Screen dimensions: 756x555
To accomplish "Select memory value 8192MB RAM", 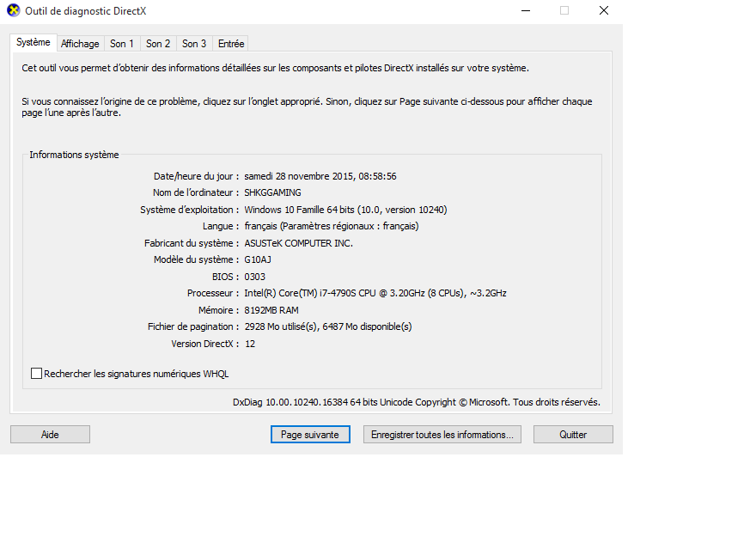I will pyautogui.click(x=271, y=310).
